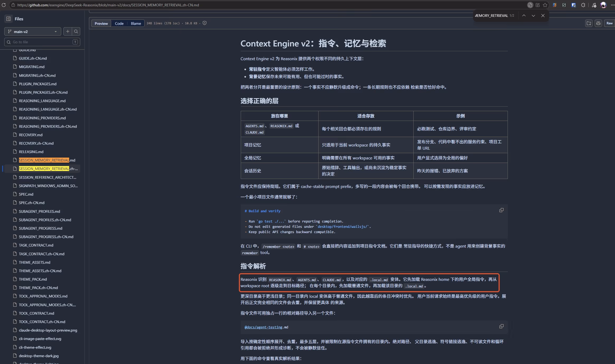The width and height of the screenshot is (615, 364).
Task: Click the '248 lines (178 loc)' file info
Action: [x=163, y=23]
